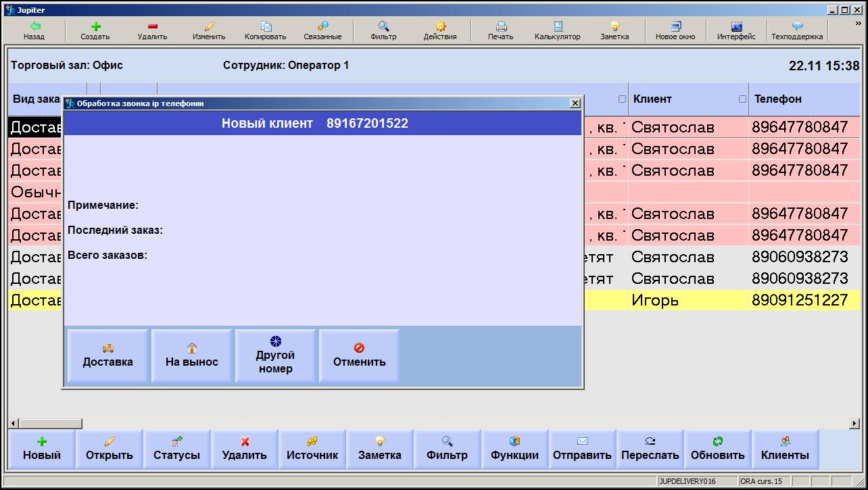Toggle the checkbox left of Клиент column
The height and width of the screenshot is (490, 868).
click(622, 99)
